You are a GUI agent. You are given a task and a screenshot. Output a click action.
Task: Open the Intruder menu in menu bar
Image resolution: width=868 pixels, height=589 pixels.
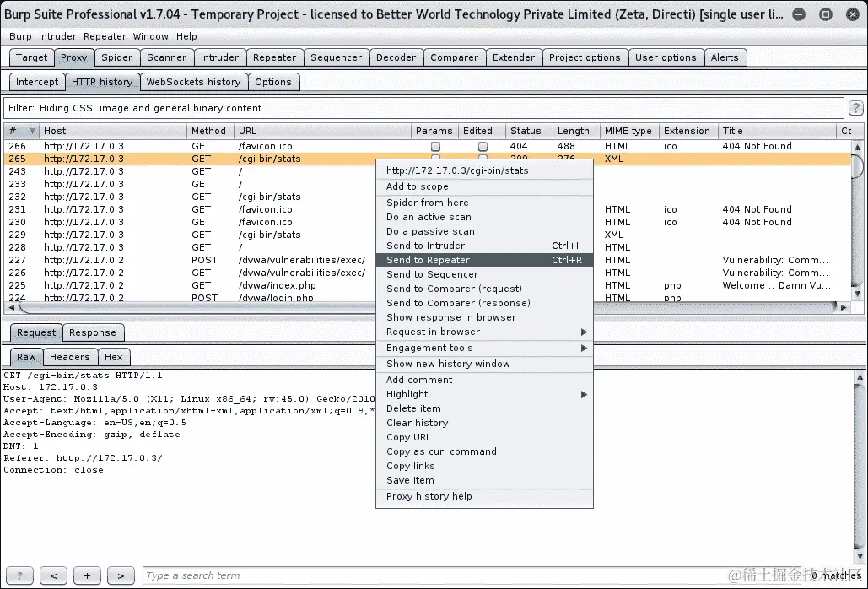57,36
